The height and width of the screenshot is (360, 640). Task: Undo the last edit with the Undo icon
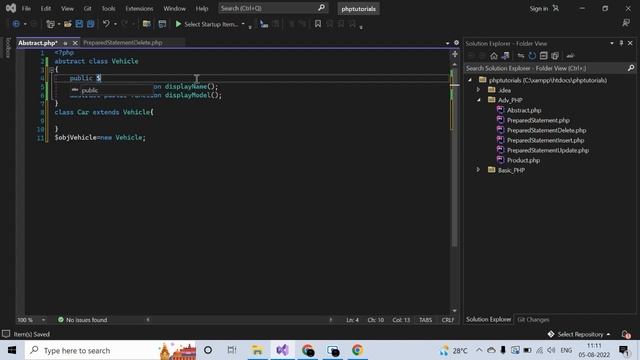point(106,24)
